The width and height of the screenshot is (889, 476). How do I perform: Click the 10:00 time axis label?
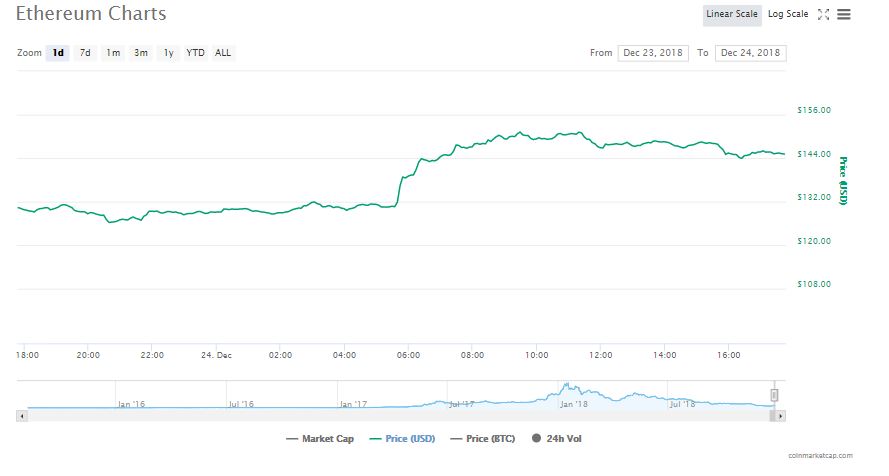(536, 355)
